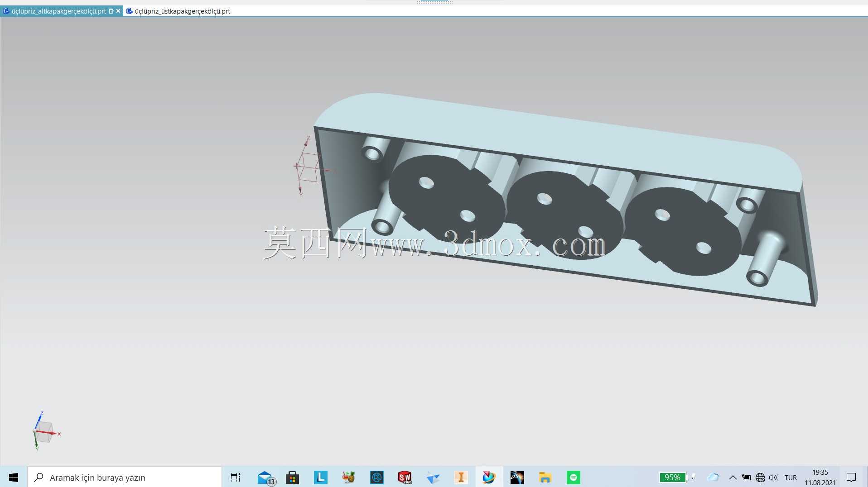Click the ribbon reveal handle at top
The width and height of the screenshot is (868, 487).
pos(434,2)
